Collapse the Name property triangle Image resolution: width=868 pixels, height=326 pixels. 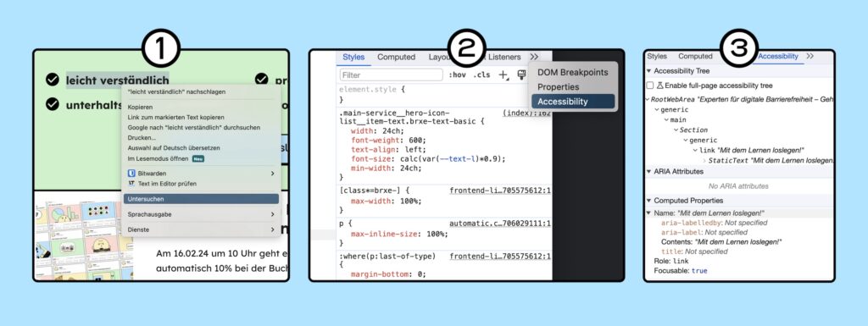[x=648, y=213]
